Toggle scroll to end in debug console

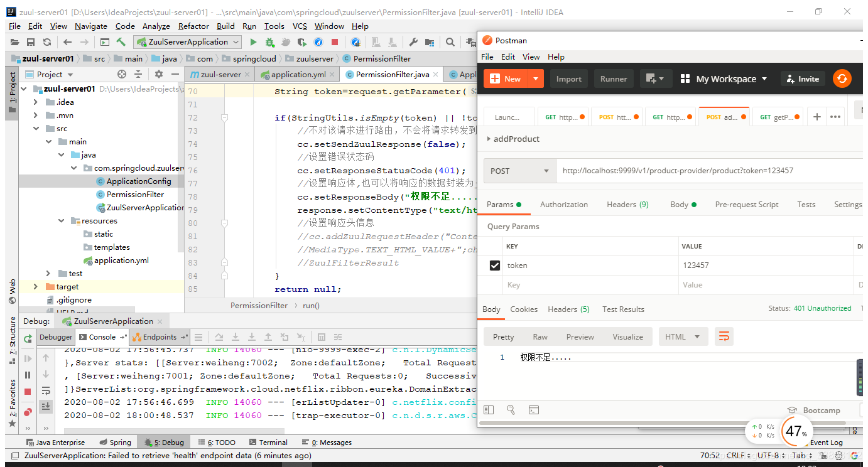tap(46, 407)
